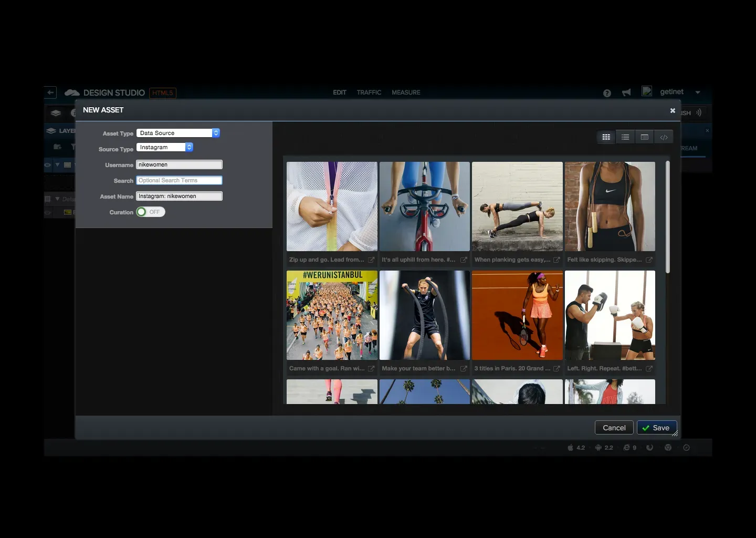Image resolution: width=756 pixels, height=538 pixels.
Task: Click the getinet account avatar image
Action: pos(647,91)
